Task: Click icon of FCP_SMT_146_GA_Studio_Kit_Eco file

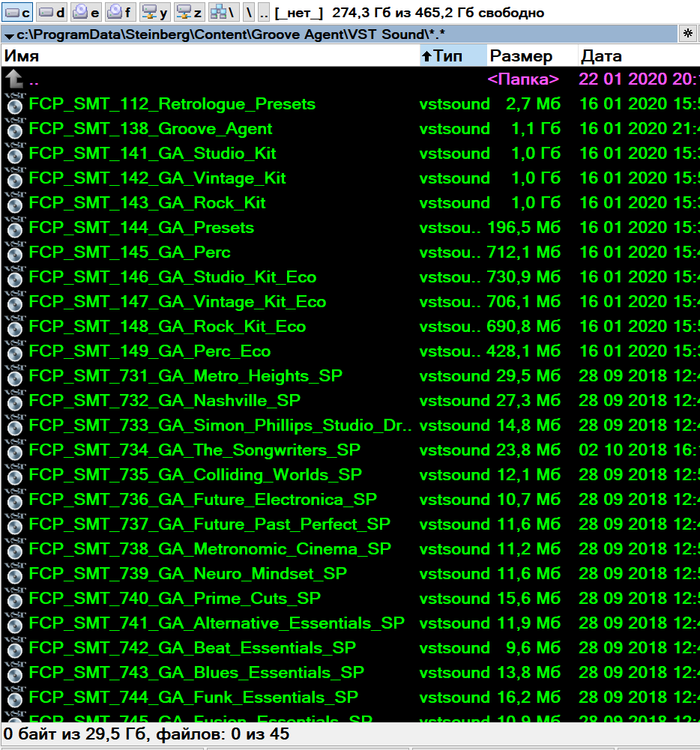Action: pos(14,277)
